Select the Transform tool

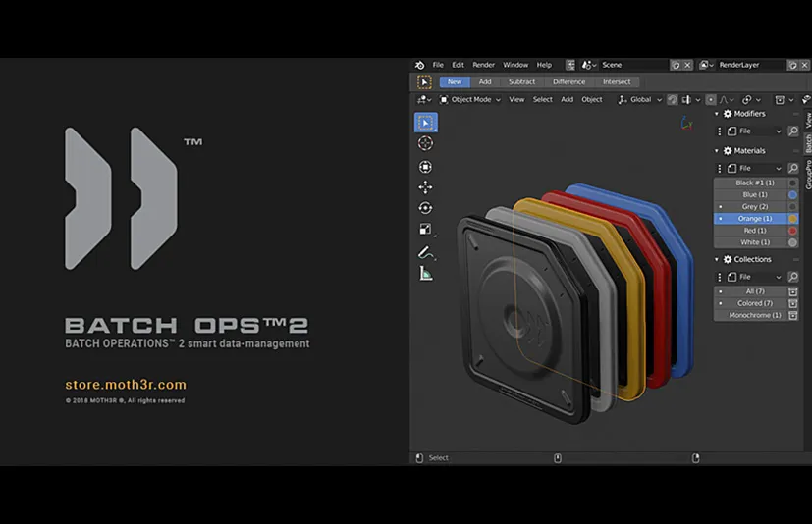tap(426, 167)
